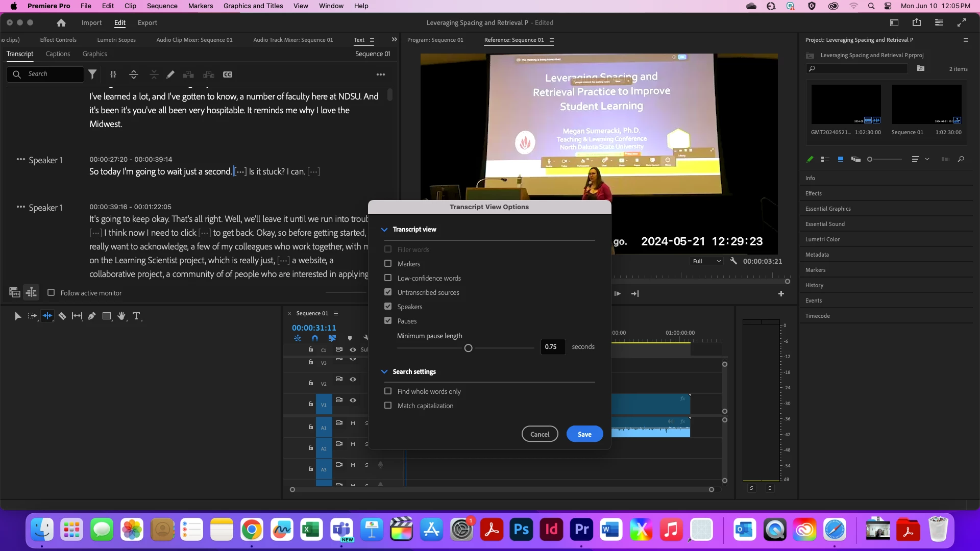Open the Graphics and Titles menu
Screen dimensions: 980x551
tap(253, 6)
